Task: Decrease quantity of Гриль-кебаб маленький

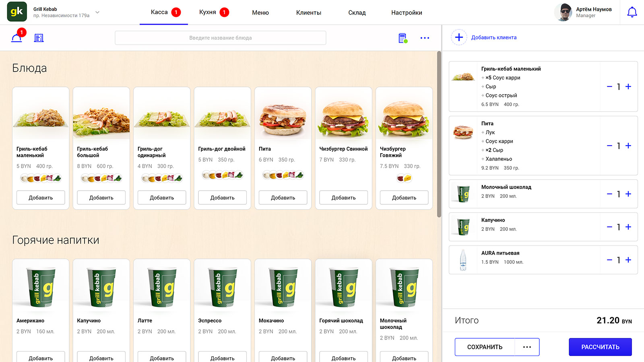Action: point(609,86)
